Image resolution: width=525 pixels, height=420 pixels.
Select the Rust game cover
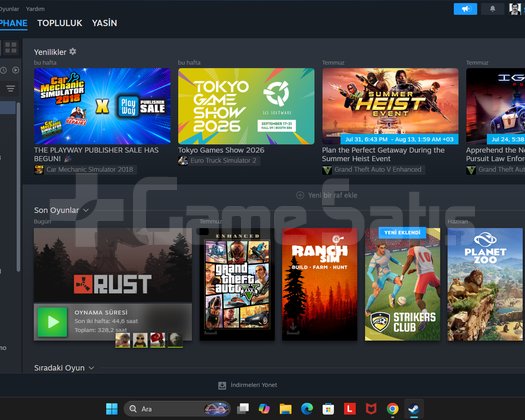point(113,266)
